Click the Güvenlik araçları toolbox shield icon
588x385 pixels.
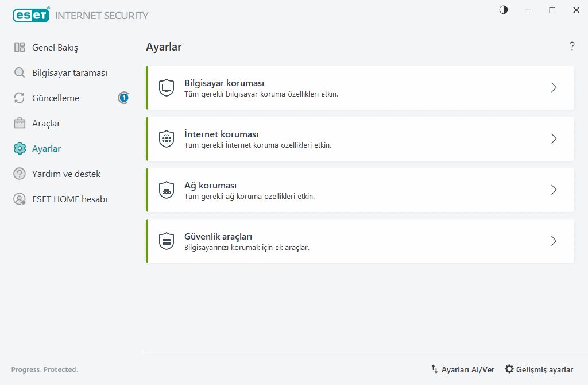click(167, 241)
